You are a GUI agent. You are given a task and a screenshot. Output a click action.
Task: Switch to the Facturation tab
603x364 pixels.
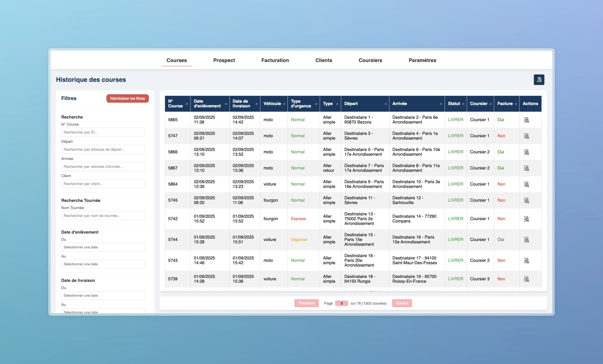click(275, 60)
